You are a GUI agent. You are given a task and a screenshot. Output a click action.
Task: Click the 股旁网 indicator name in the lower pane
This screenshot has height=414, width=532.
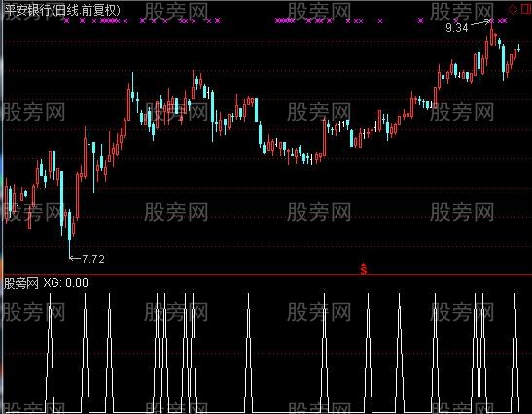[x=21, y=283]
